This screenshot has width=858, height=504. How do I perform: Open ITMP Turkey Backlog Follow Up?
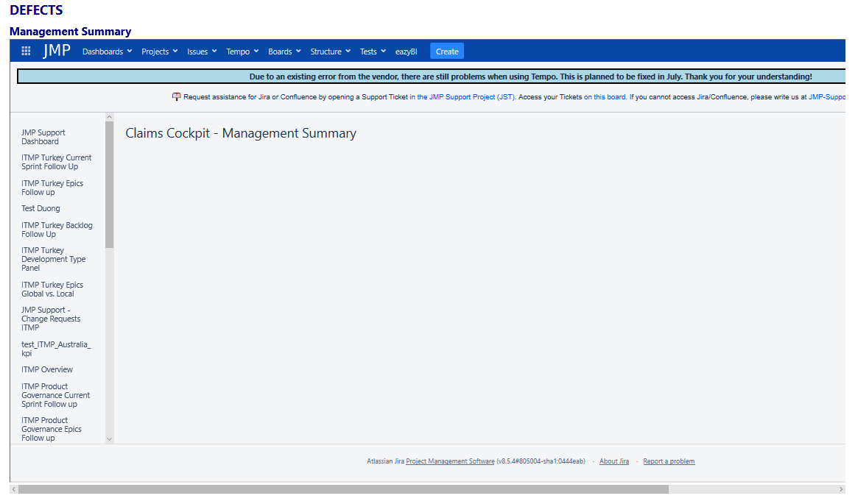tap(57, 230)
